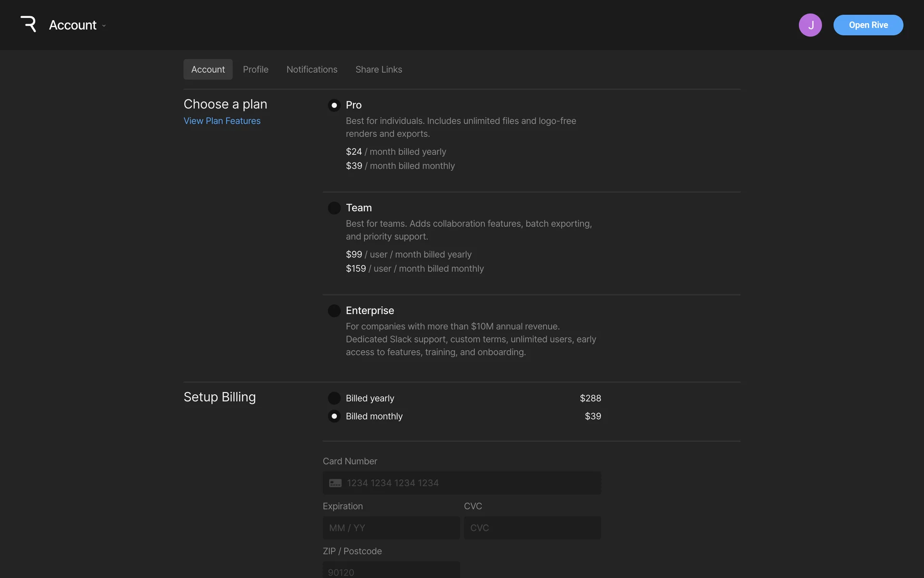Click into the CVC input field

tap(532, 528)
